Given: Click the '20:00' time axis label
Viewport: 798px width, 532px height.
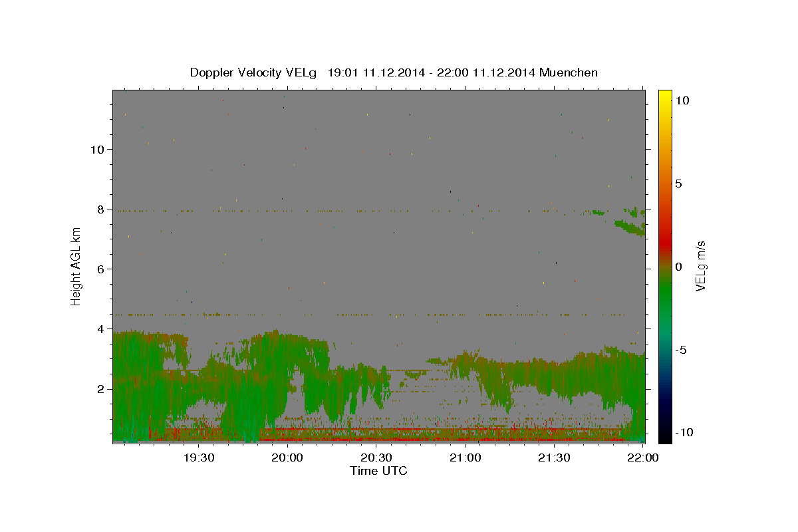Looking at the screenshot, I should [x=288, y=458].
